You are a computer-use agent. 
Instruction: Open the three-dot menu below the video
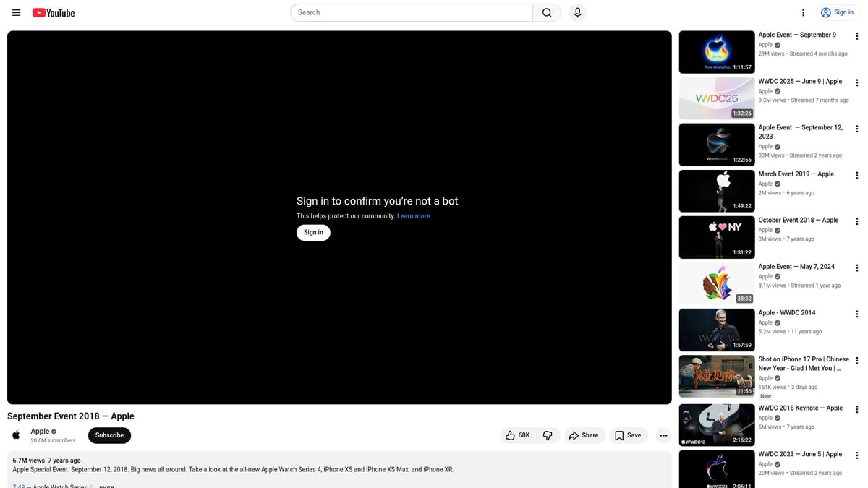coord(663,435)
